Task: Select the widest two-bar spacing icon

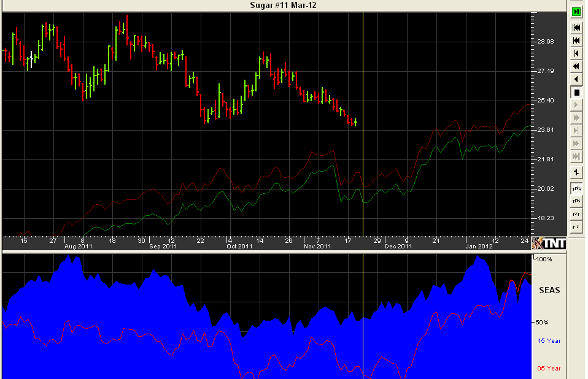Action: pyautogui.click(x=576, y=227)
